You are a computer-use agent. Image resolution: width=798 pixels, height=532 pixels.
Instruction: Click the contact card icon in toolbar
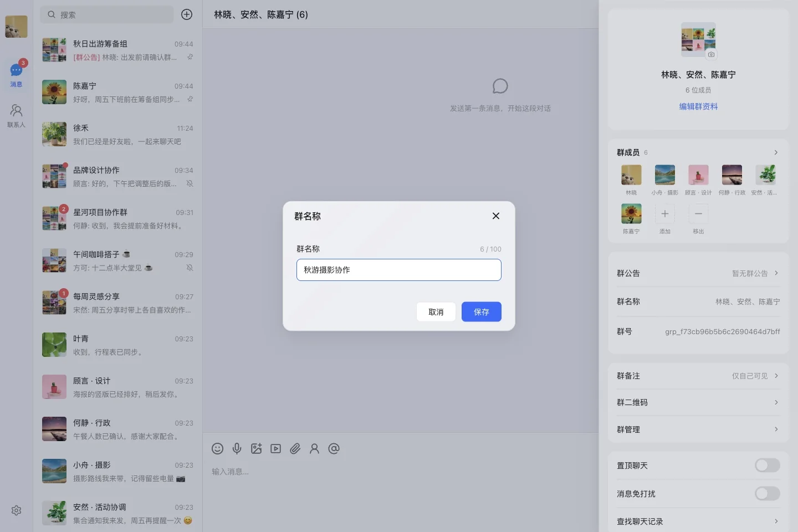click(x=314, y=449)
